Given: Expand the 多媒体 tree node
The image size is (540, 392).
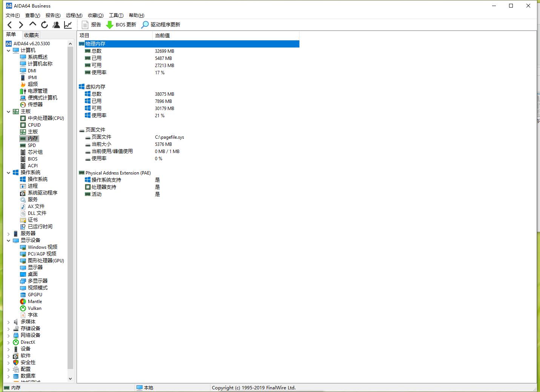Looking at the screenshot, I should pyautogui.click(x=8, y=322).
